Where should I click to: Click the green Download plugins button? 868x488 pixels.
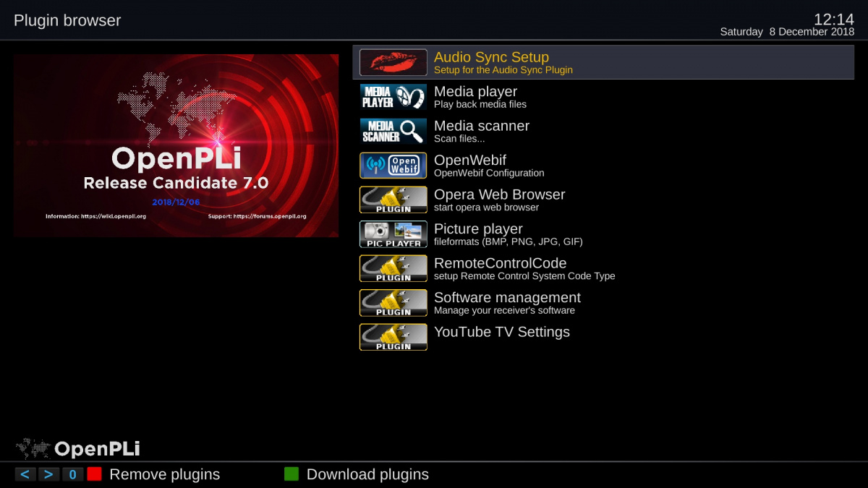pos(292,474)
